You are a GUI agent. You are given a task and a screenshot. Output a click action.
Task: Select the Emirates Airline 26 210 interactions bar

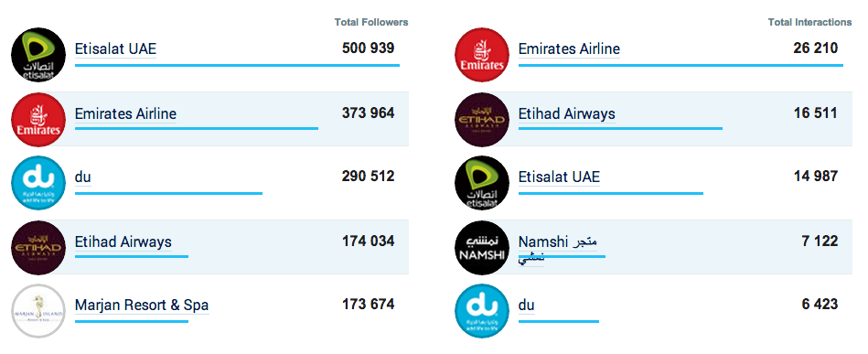click(680, 65)
